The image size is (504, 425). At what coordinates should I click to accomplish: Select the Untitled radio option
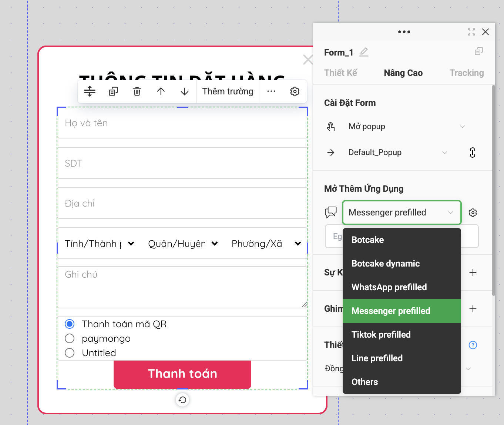coord(70,353)
